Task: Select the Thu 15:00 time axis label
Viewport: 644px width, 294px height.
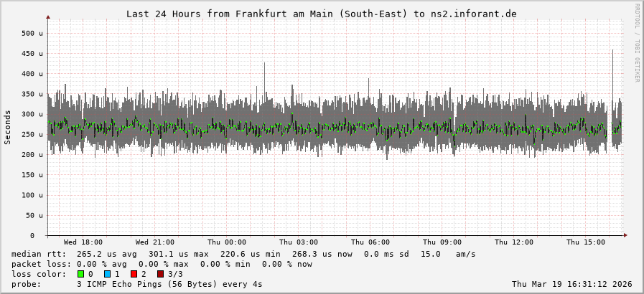Action: [585, 242]
